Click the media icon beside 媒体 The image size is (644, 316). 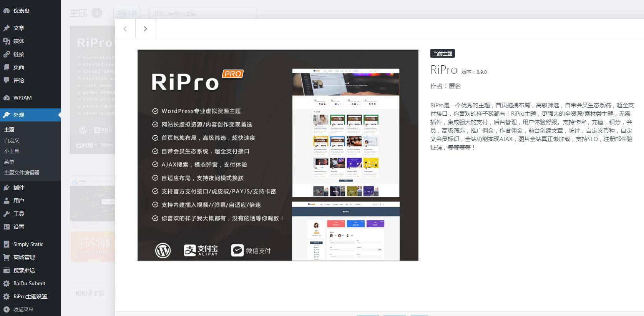[x=7, y=41]
